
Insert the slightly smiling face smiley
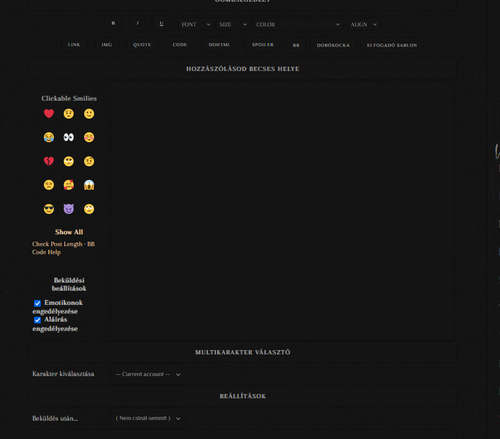(89, 114)
